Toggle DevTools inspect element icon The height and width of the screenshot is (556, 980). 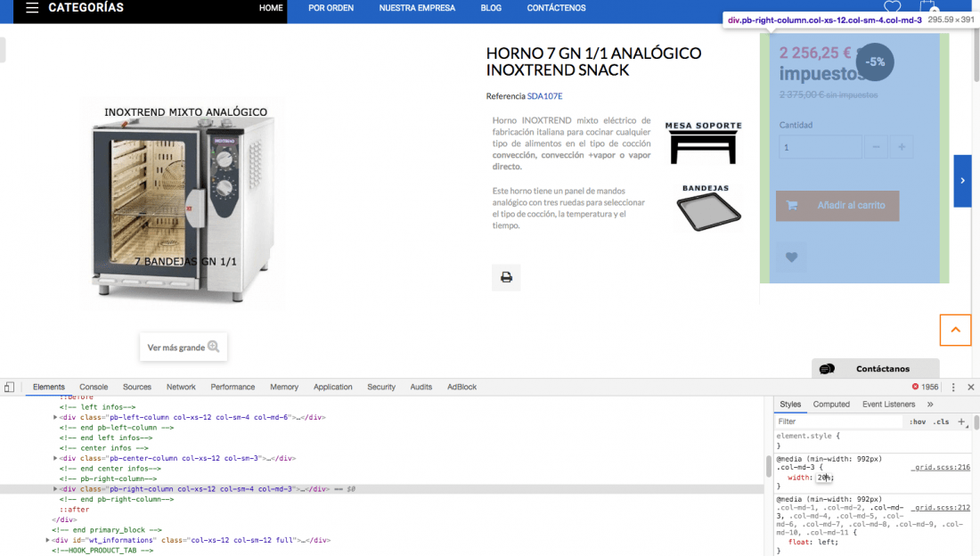[x=10, y=387]
